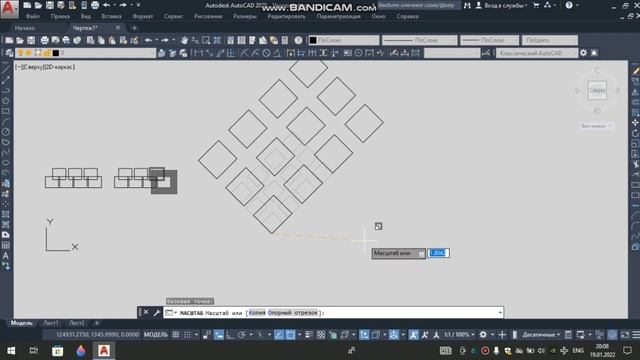This screenshot has width=640, height=360.
Task: Toggle ortho mode in status bar
Action: click(230, 335)
